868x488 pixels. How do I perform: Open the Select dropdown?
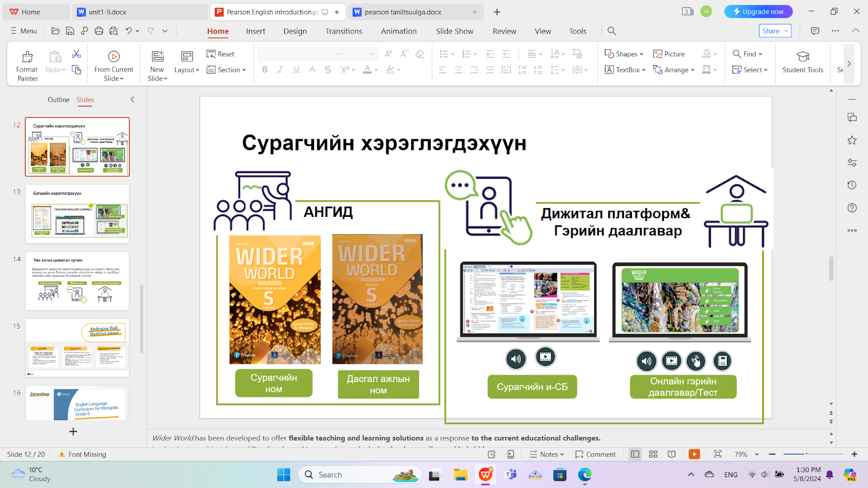(750, 69)
